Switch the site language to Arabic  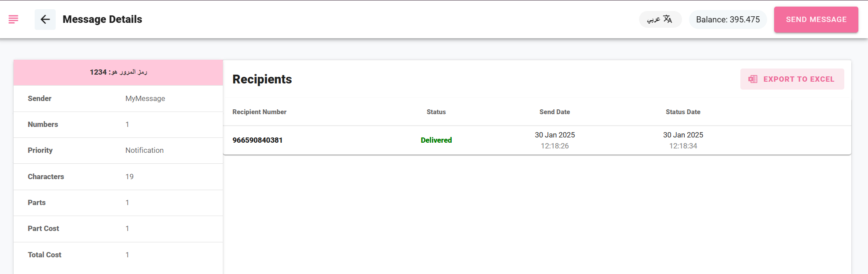click(660, 19)
